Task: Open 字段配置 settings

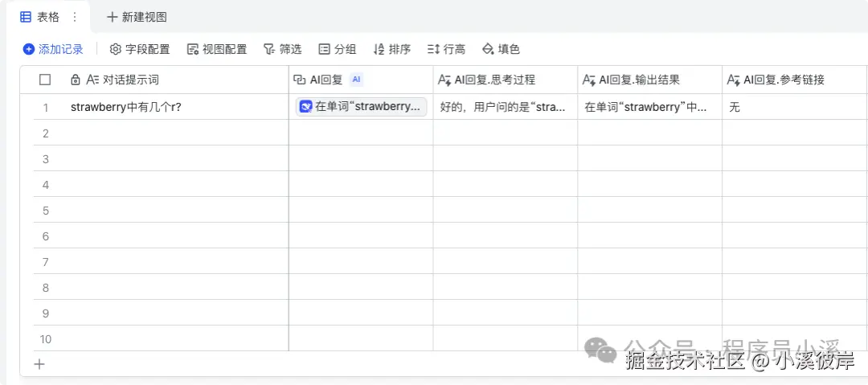Action: tap(140, 49)
